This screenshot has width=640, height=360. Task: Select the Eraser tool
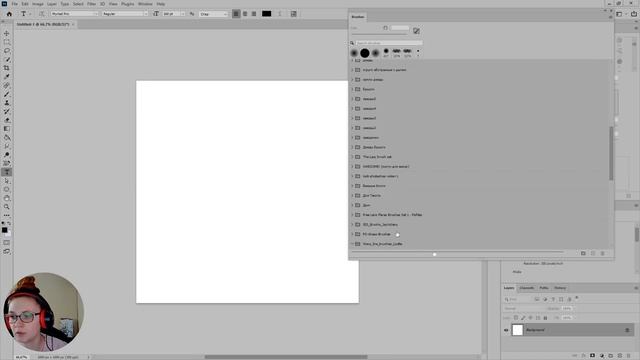tap(7, 120)
